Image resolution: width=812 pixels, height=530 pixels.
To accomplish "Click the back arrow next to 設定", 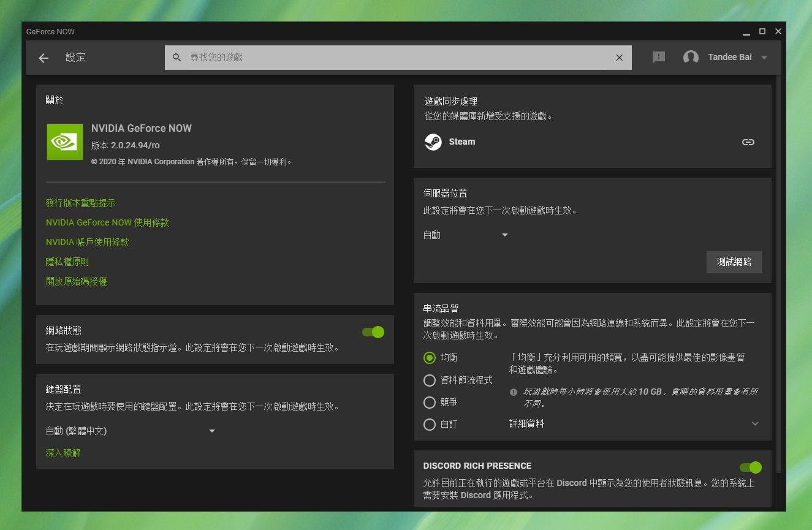I will 44,58.
